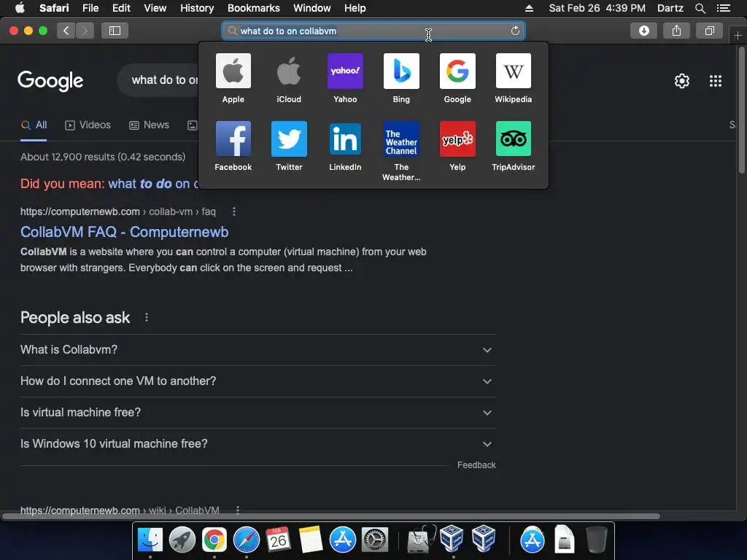The height and width of the screenshot is (560, 747).
Task: Open Google settings gear
Action: coord(682,80)
